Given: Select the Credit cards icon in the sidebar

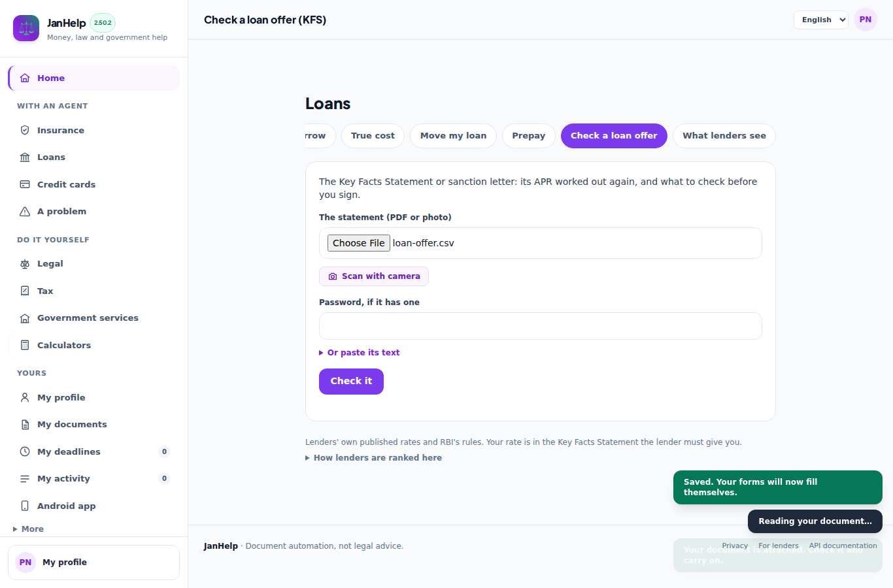Looking at the screenshot, I should (x=25, y=184).
